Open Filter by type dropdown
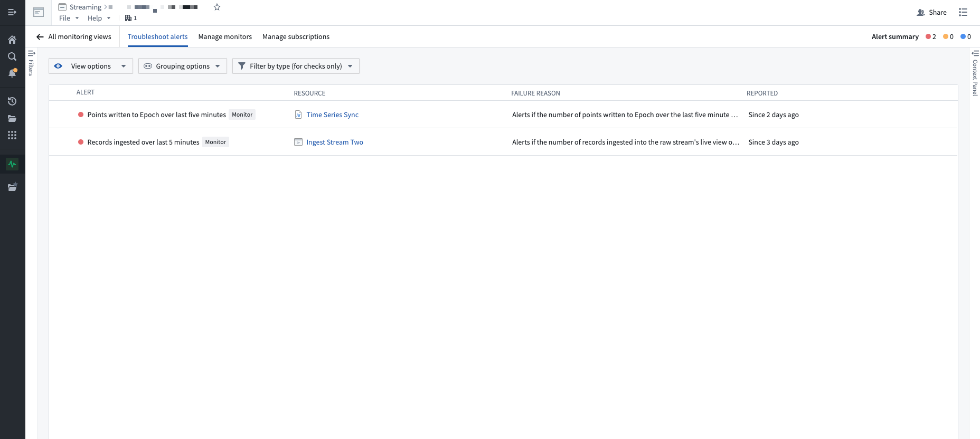980x439 pixels. [296, 66]
